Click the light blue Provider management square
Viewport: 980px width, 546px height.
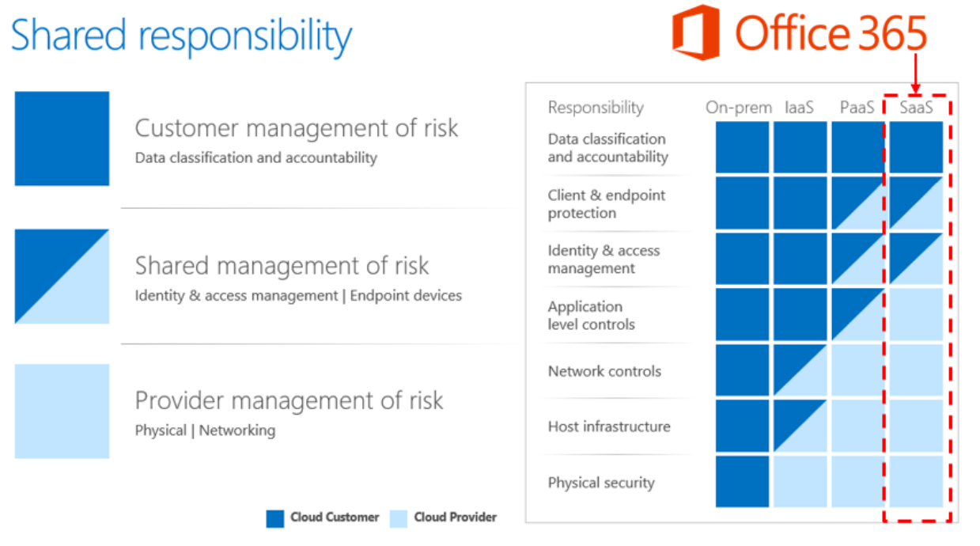click(x=62, y=411)
